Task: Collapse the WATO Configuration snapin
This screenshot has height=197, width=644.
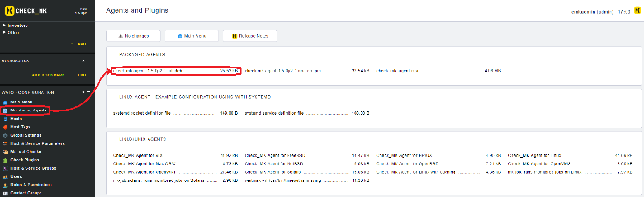Action: click(x=88, y=92)
